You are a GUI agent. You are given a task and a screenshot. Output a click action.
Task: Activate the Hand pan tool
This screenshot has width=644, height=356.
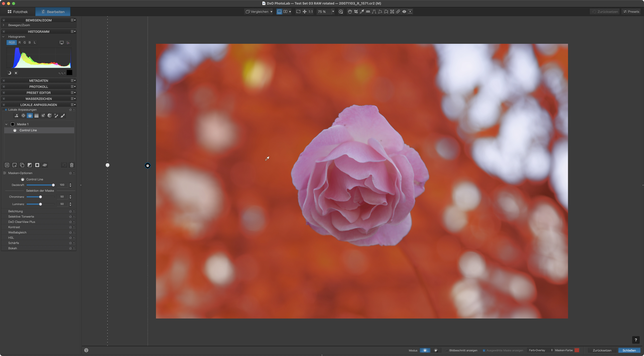pyautogui.click(x=350, y=11)
